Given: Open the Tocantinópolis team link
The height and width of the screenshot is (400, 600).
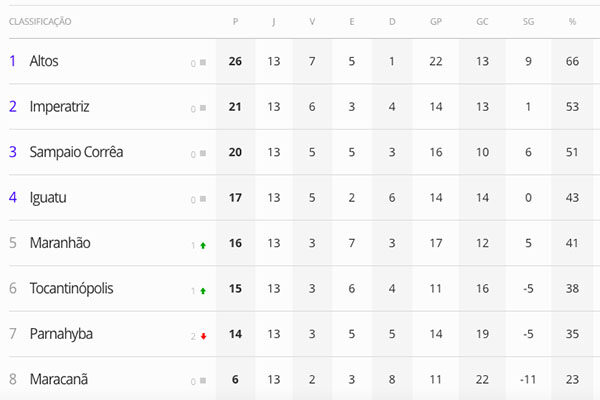Looking at the screenshot, I should [72, 289].
